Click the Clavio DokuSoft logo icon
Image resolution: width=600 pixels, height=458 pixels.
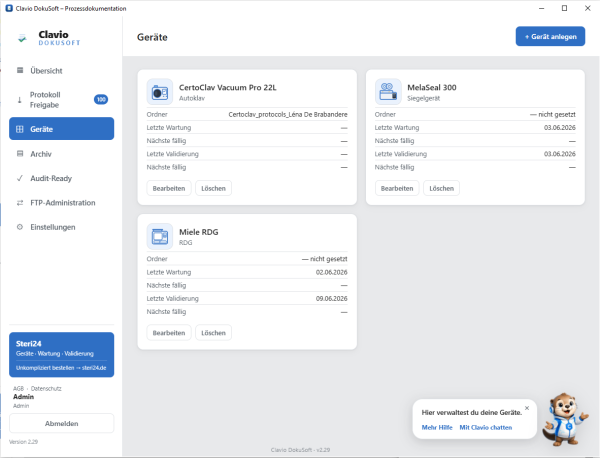22,38
